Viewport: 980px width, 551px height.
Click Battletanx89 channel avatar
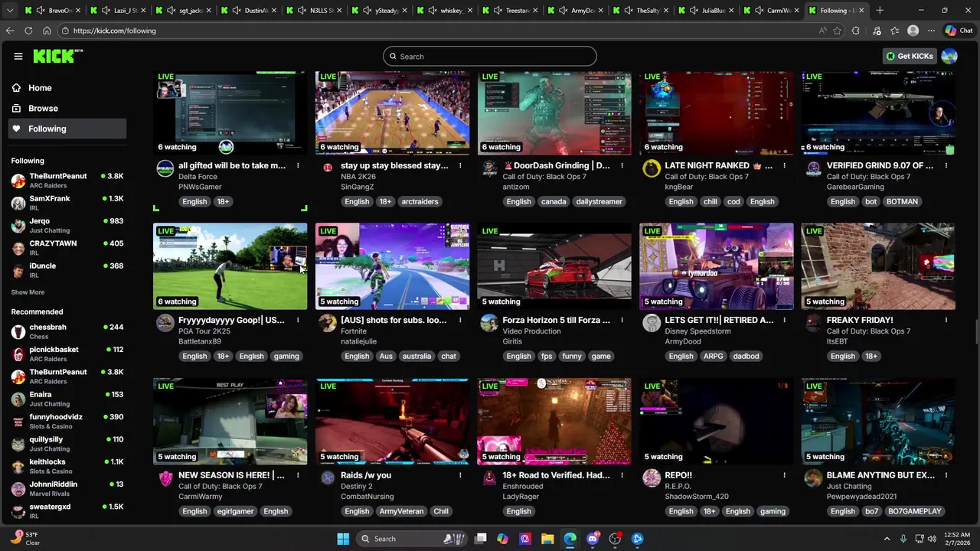click(165, 323)
